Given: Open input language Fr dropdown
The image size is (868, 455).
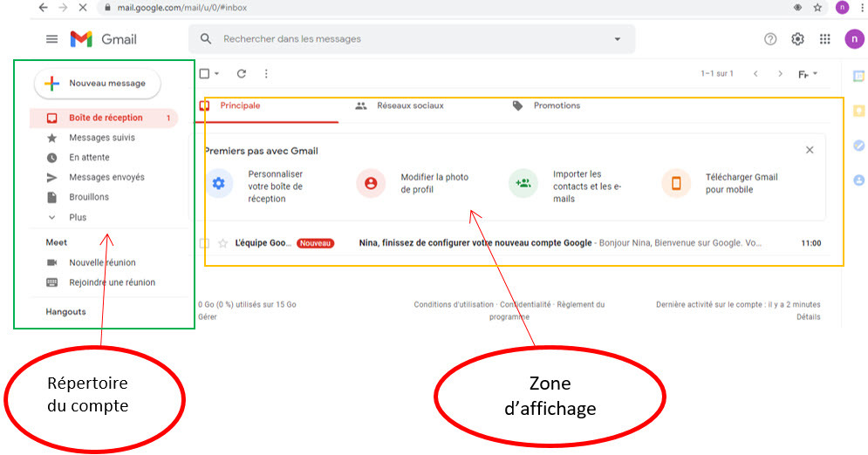Looking at the screenshot, I should (x=808, y=74).
